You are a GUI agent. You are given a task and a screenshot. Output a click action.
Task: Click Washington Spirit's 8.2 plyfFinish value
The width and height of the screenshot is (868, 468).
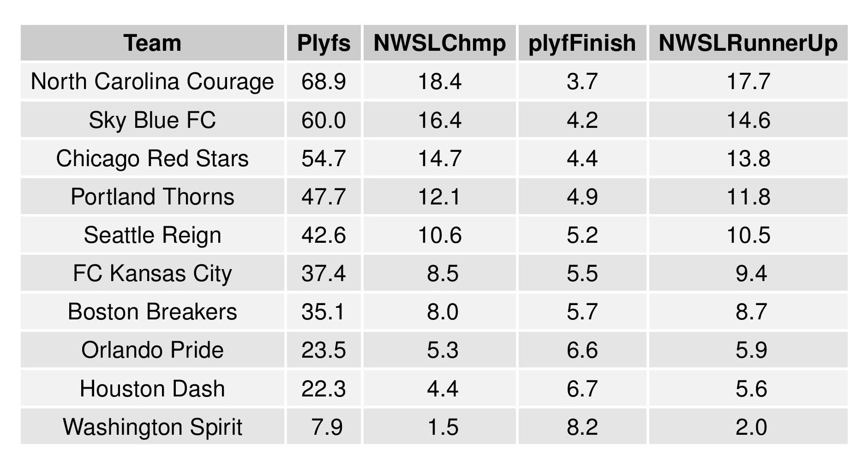582,427
